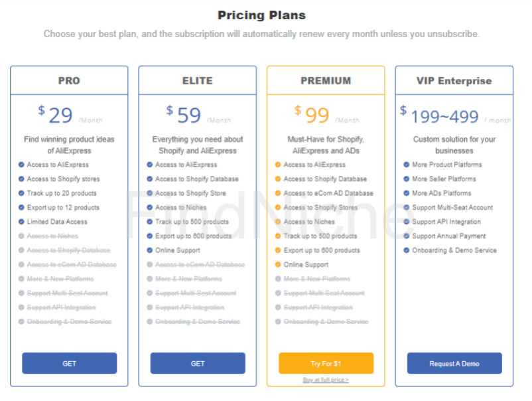
Task: Select the orange Try For $1 button
Action: coord(326,363)
